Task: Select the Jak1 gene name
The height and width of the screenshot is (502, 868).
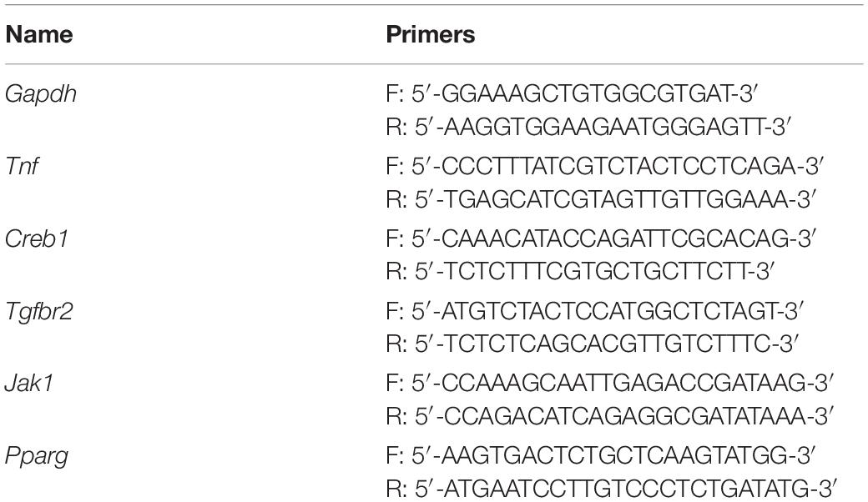Action: (x=28, y=383)
